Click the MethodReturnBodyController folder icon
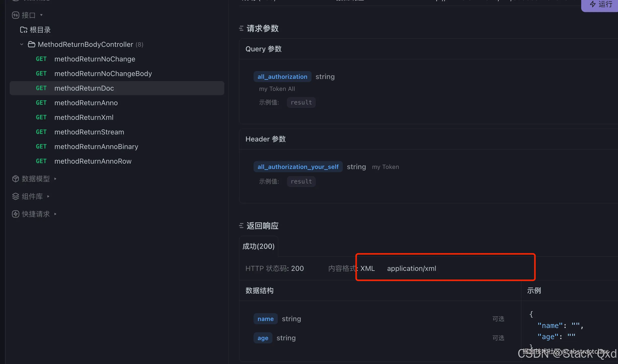The image size is (618, 364). pos(32,44)
